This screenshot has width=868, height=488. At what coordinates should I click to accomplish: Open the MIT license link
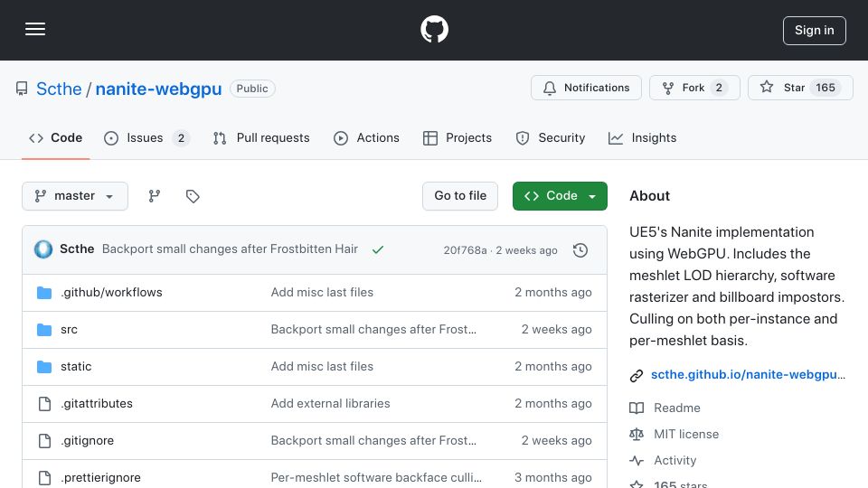pos(686,435)
